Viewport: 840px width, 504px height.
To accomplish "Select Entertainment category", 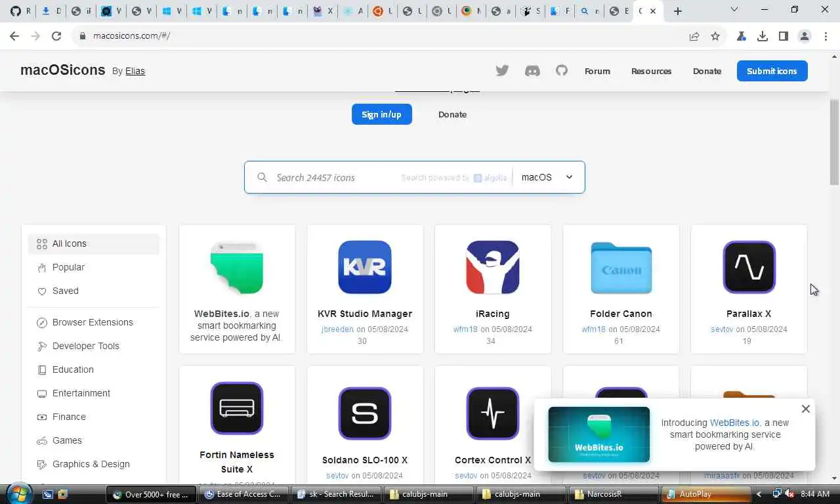I will tap(94, 393).
